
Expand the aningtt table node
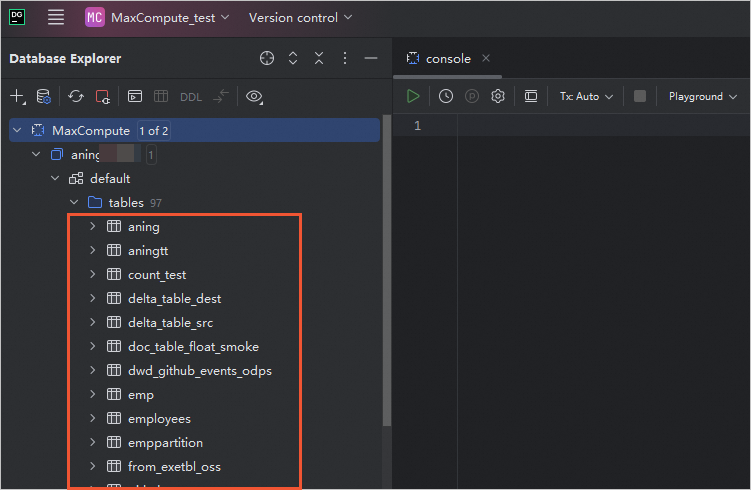click(93, 250)
